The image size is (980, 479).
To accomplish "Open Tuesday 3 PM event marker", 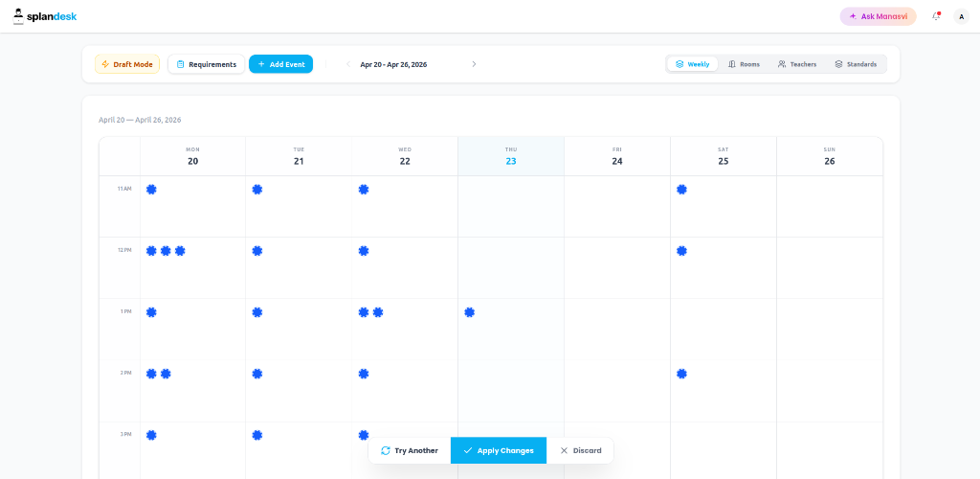I will [x=256, y=435].
